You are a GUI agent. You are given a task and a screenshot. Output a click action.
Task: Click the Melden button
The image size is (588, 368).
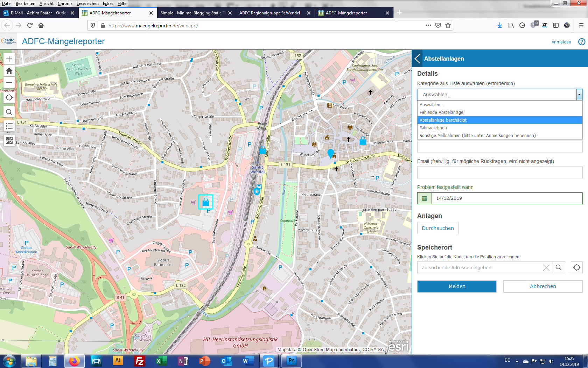(457, 286)
